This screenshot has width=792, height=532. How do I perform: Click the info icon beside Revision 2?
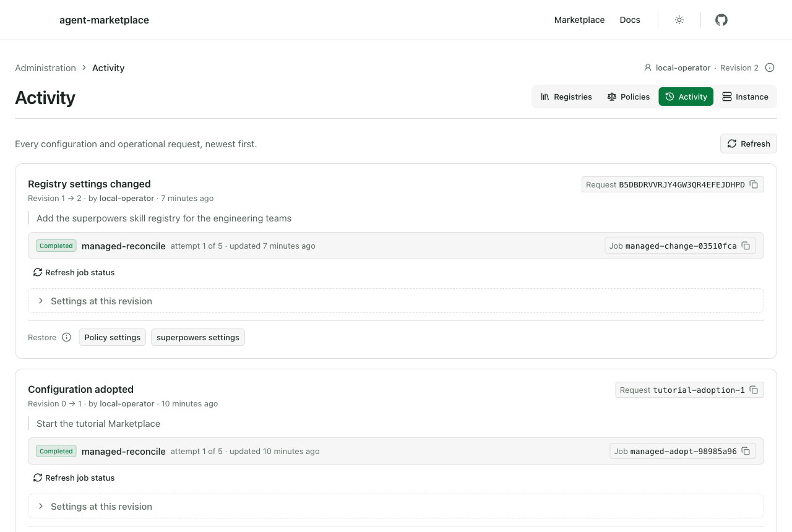(x=770, y=67)
